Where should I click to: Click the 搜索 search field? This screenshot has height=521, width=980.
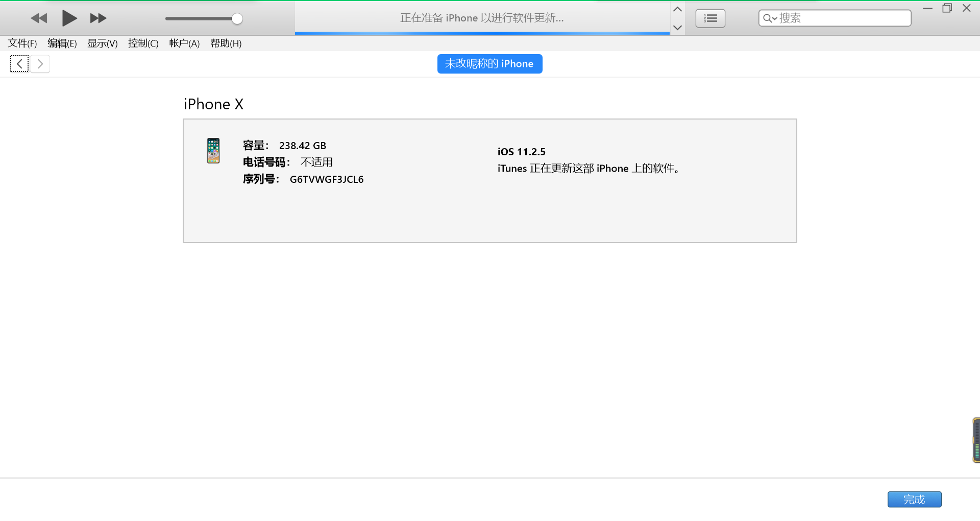coord(835,18)
